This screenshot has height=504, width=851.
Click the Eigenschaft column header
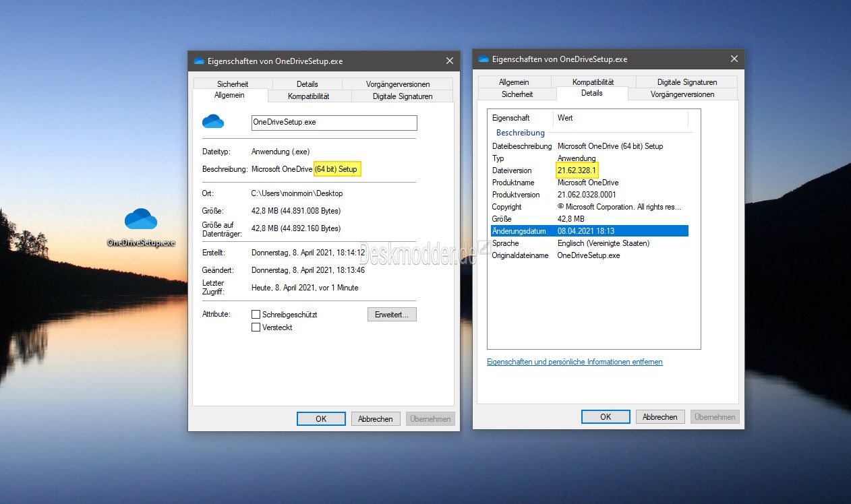pyautogui.click(x=521, y=118)
